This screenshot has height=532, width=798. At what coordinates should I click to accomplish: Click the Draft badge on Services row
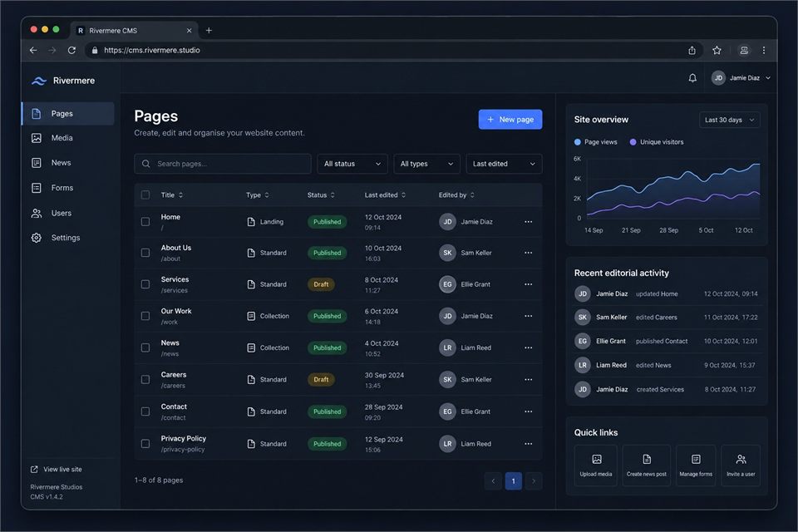click(321, 284)
